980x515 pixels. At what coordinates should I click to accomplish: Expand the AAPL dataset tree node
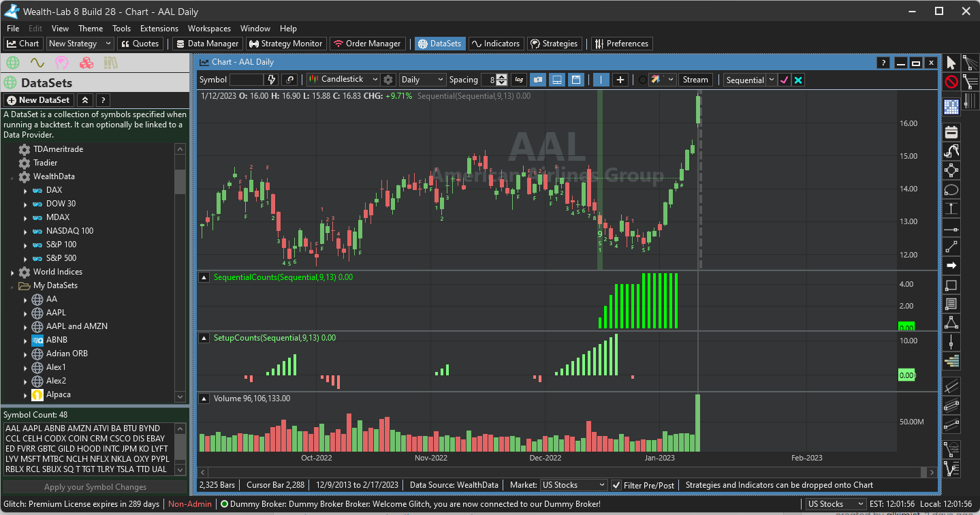[x=25, y=313]
